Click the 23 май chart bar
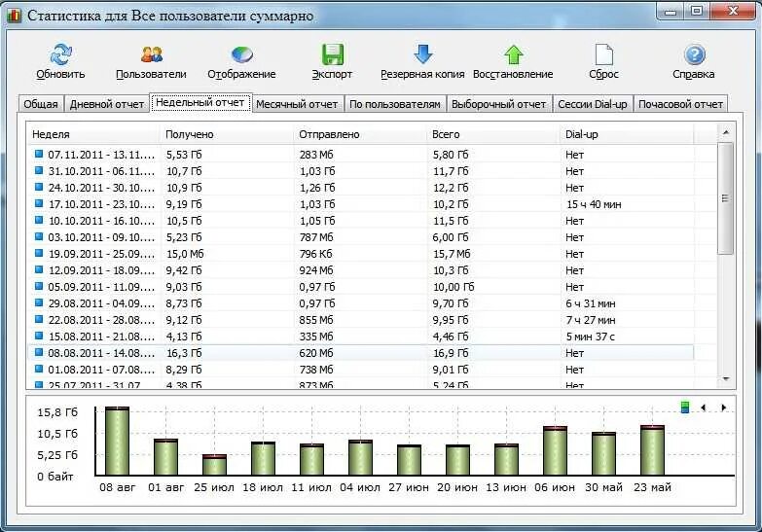Image resolution: width=762 pixels, height=532 pixels. (x=652, y=450)
